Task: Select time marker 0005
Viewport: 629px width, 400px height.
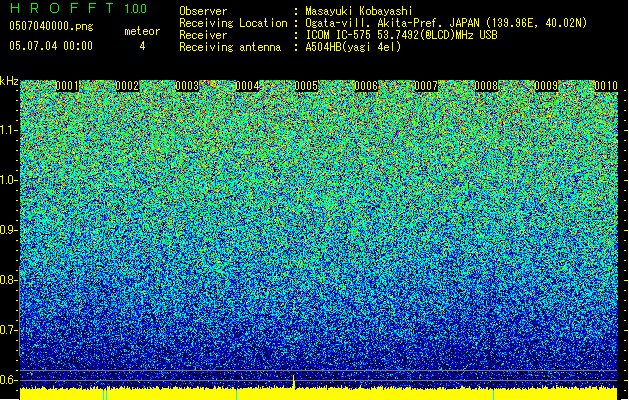Action: pyautogui.click(x=306, y=86)
